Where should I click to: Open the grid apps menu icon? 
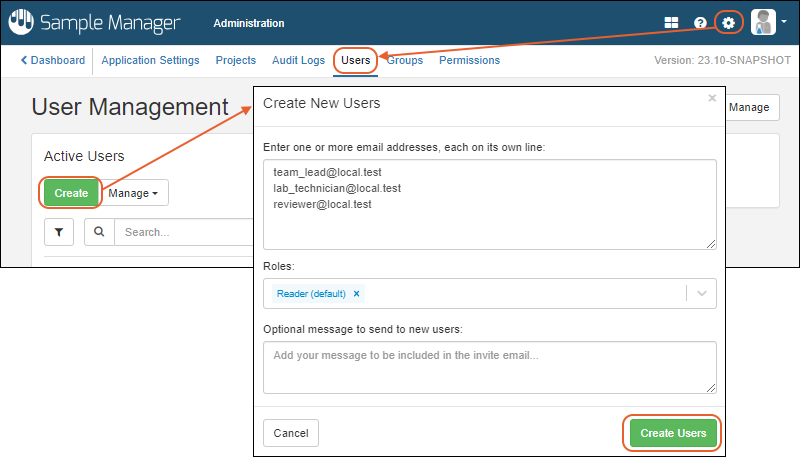point(671,23)
